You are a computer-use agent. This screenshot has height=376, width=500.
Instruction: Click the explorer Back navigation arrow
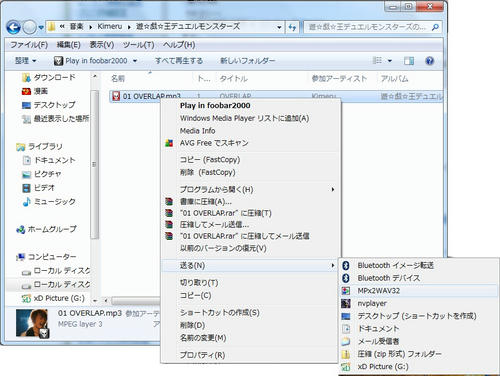coord(14,27)
